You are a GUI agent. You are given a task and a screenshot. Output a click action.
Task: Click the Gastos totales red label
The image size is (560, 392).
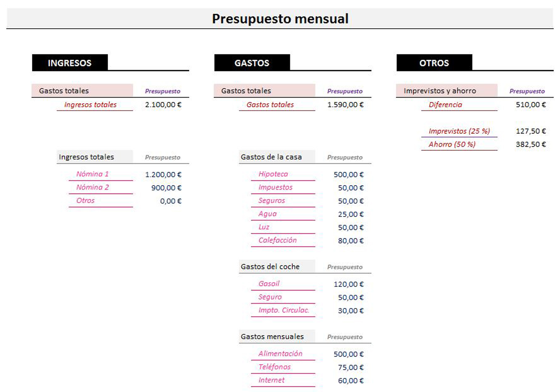point(270,104)
